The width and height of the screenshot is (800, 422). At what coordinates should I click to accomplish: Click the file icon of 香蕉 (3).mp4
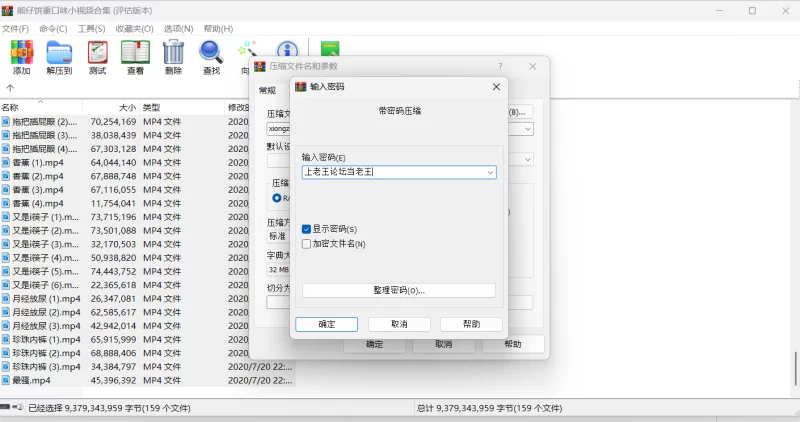tap(6, 190)
